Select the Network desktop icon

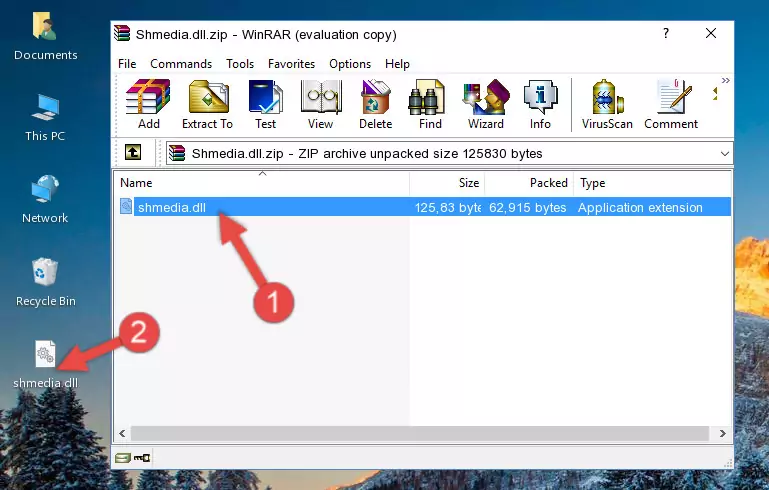click(45, 200)
